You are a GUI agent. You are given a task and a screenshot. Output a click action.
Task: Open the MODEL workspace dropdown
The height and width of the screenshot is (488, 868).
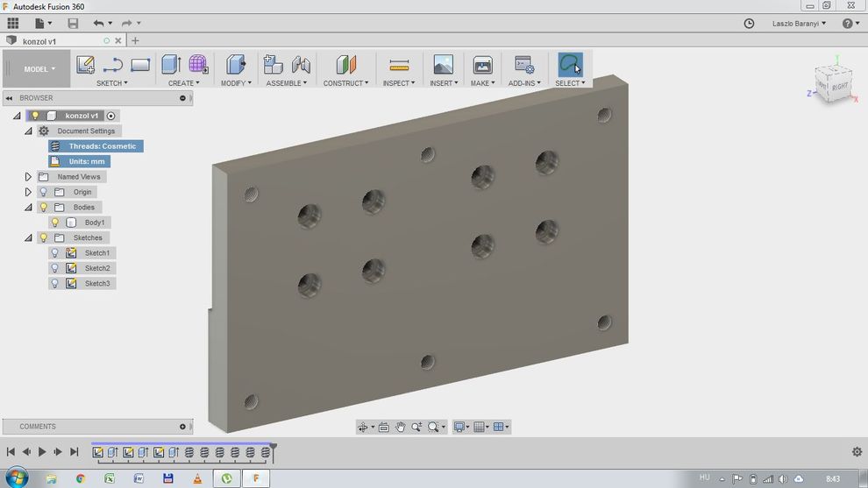click(39, 69)
